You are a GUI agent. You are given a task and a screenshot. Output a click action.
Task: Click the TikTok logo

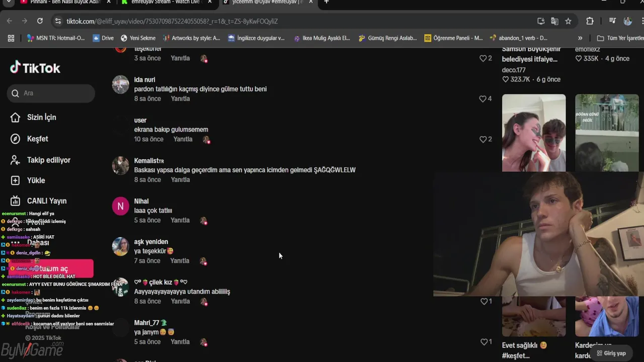coord(35,68)
